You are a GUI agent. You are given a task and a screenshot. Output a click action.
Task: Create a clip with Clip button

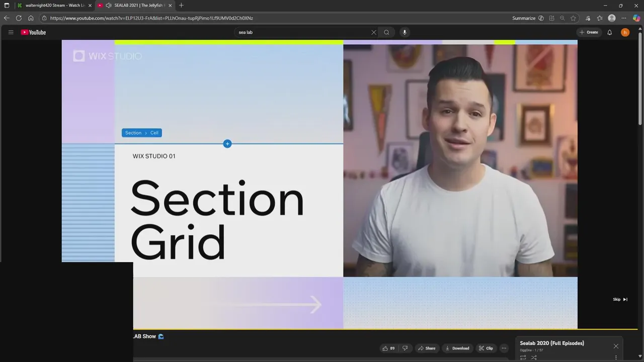[486, 348]
